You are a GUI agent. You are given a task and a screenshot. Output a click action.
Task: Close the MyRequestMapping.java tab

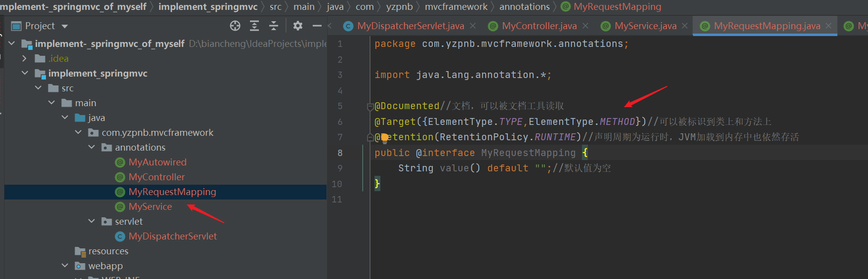tap(828, 26)
